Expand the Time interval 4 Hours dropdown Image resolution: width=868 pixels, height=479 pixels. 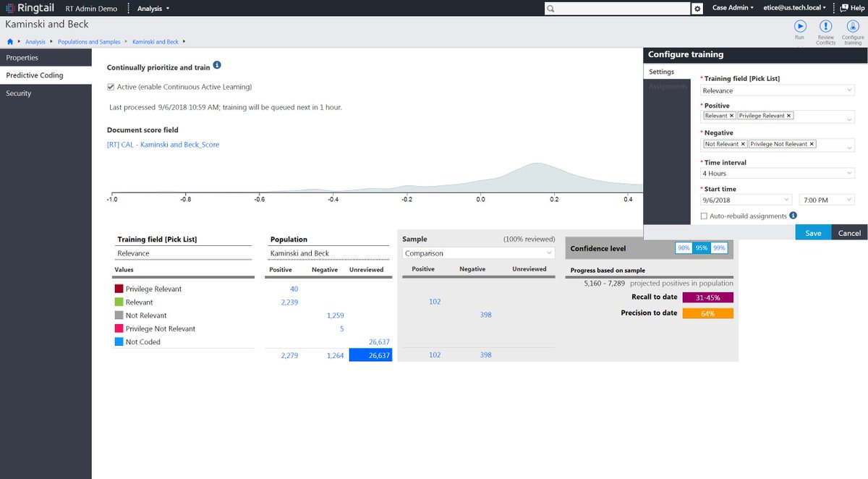[x=778, y=174]
